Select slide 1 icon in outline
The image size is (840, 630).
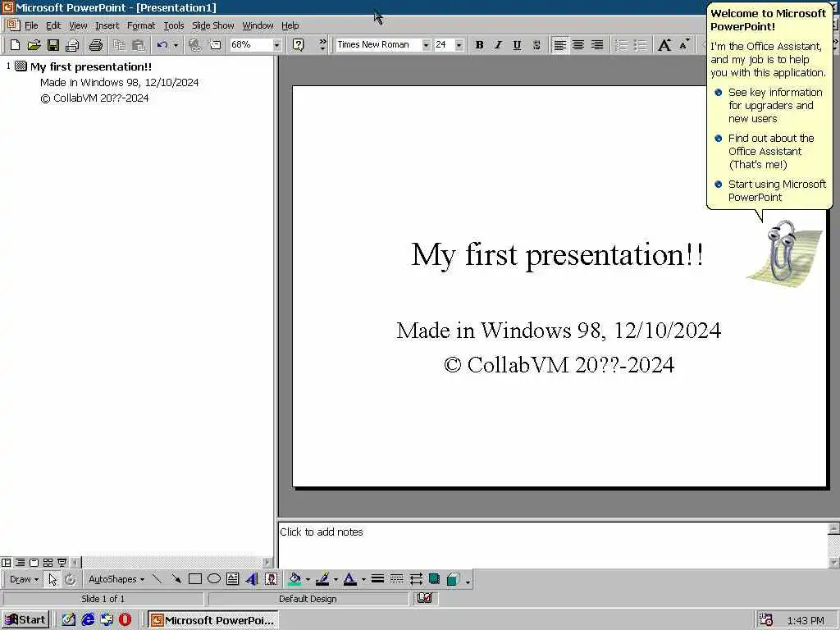(21, 66)
